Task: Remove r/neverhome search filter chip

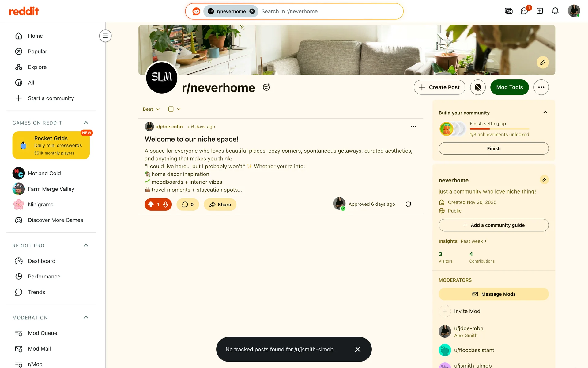Action: tap(252, 11)
